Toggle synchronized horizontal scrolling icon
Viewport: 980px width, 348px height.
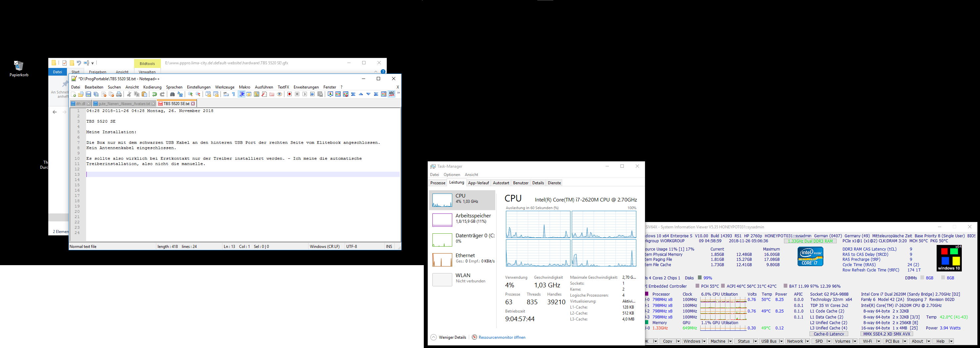[x=216, y=94]
